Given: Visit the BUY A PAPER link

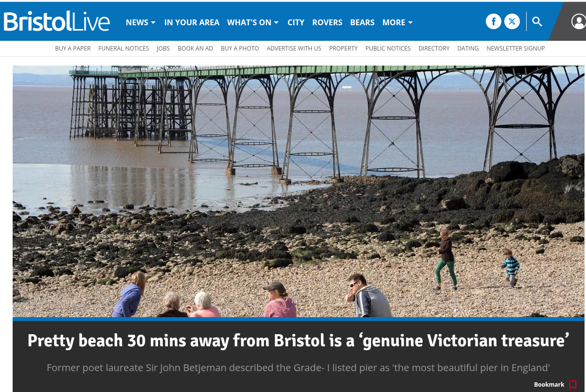Looking at the screenshot, I should tap(73, 49).
